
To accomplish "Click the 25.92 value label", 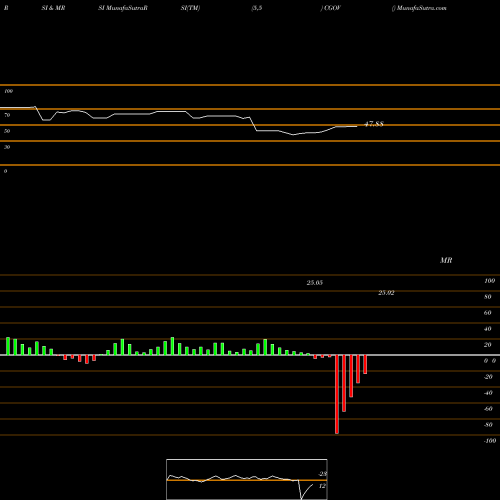I will tap(386, 293).
